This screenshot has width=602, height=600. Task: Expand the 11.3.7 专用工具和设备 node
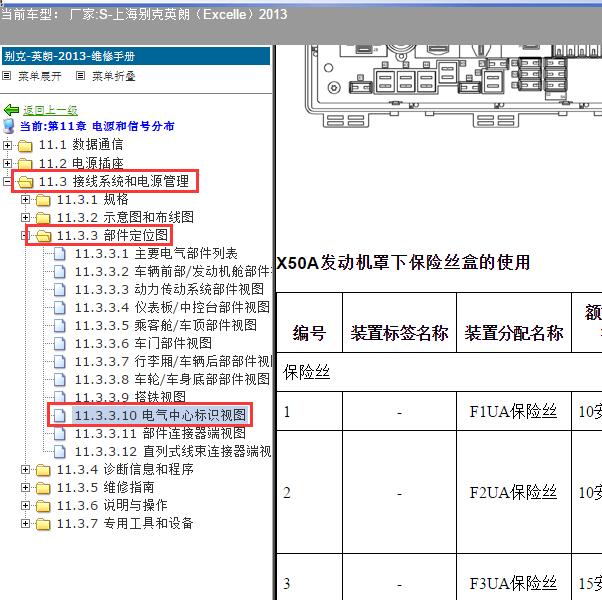(25, 523)
